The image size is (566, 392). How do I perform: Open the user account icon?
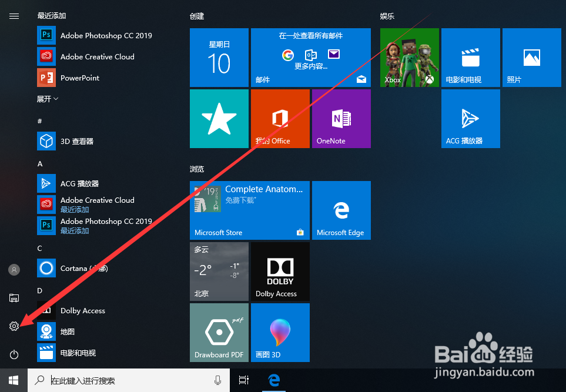point(14,269)
